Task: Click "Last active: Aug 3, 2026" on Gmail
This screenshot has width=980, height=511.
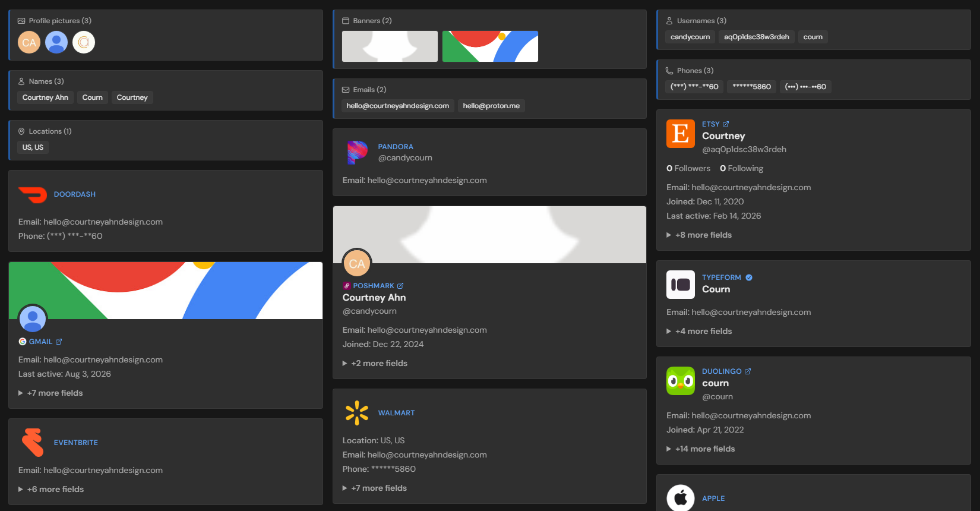Action: 65,374
